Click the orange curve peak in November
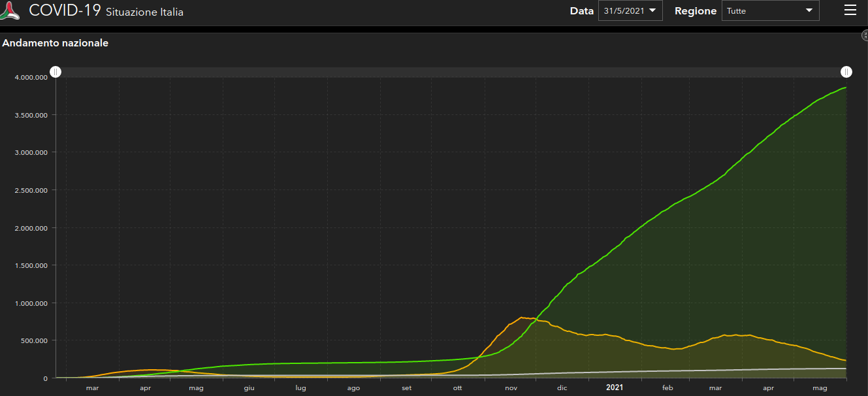This screenshot has width=868, height=396. (x=522, y=318)
